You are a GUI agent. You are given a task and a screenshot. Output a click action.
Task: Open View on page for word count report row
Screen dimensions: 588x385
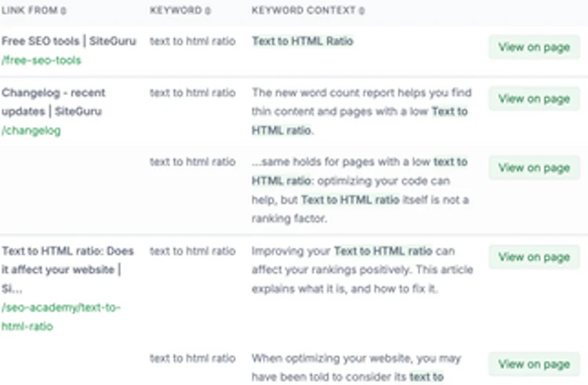coord(534,99)
